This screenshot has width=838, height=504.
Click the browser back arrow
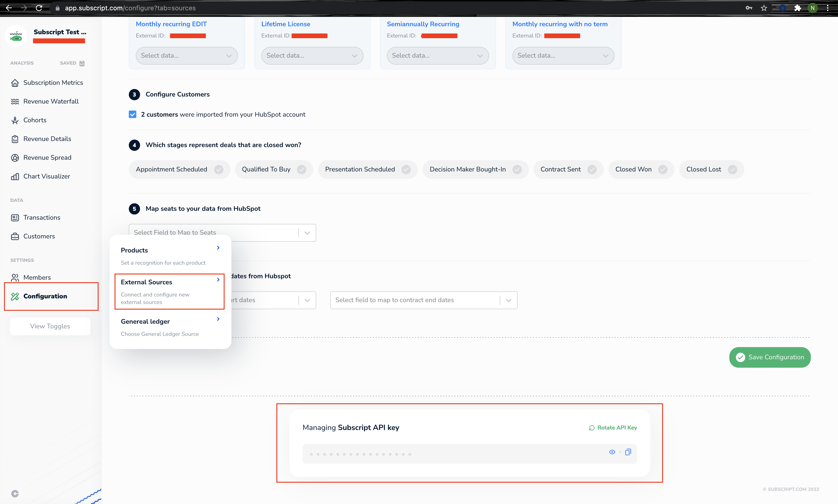coord(9,8)
